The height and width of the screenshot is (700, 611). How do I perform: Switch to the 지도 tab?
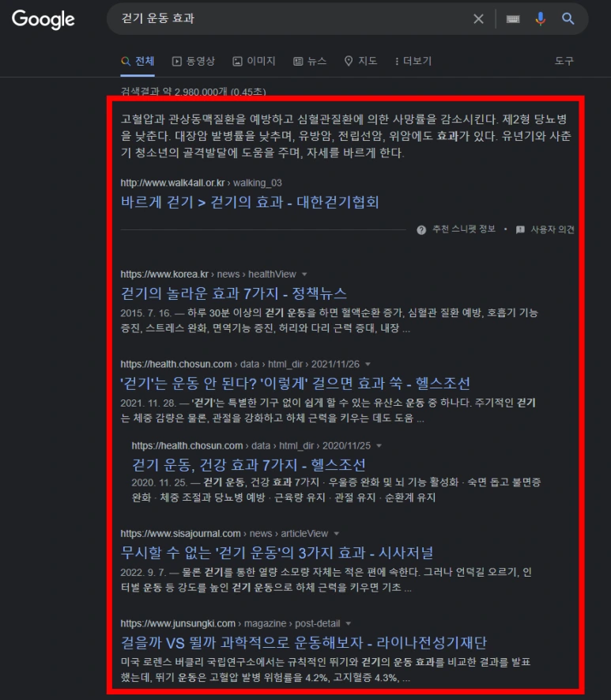(x=360, y=61)
